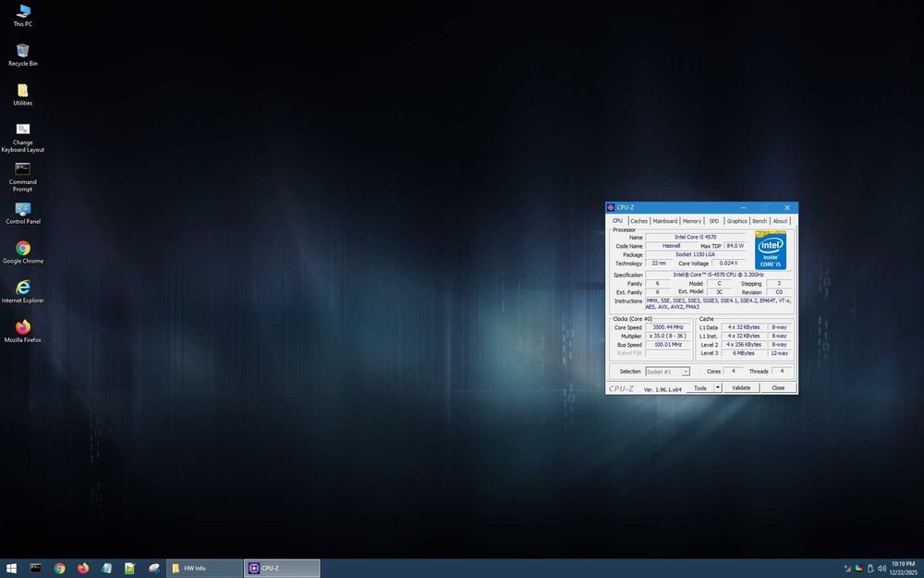
Task: Switch to the Graphics tab
Action: (736, 221)
